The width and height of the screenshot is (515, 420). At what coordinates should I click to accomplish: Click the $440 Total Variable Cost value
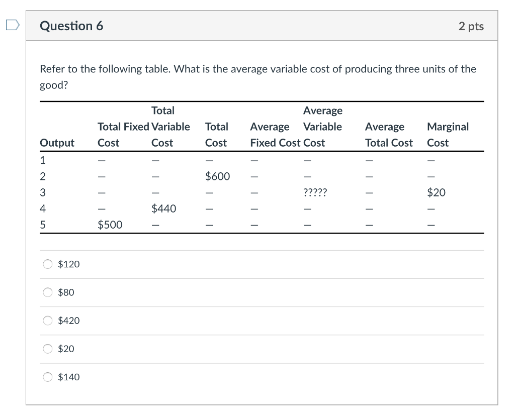coord(163,208)
